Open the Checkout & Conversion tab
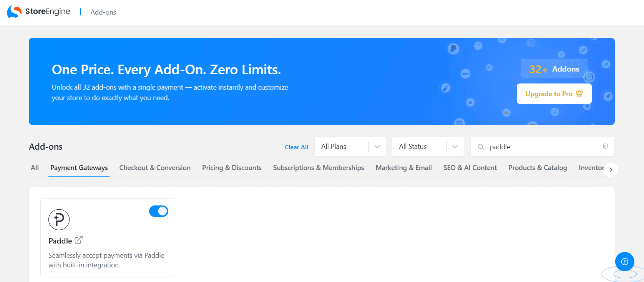 (x=155, y=168)
